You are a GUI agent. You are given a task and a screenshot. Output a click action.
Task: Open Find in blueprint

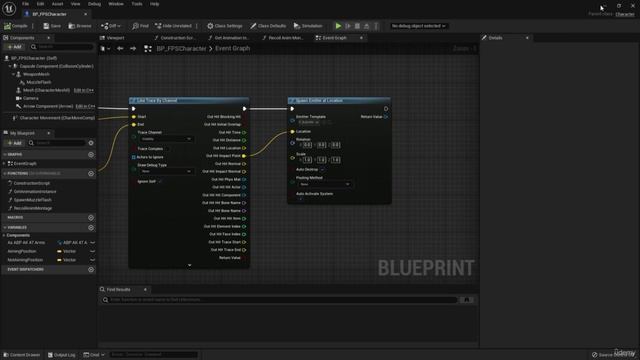tap(140, 26)
